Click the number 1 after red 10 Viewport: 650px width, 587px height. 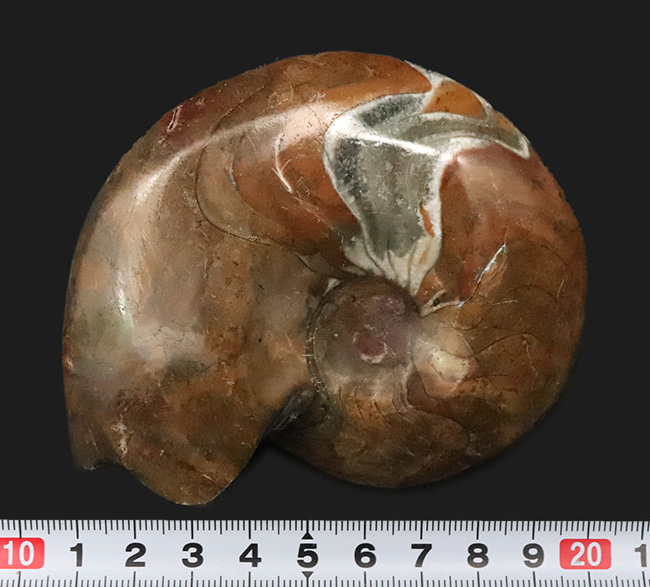click(x=77, y=555)
